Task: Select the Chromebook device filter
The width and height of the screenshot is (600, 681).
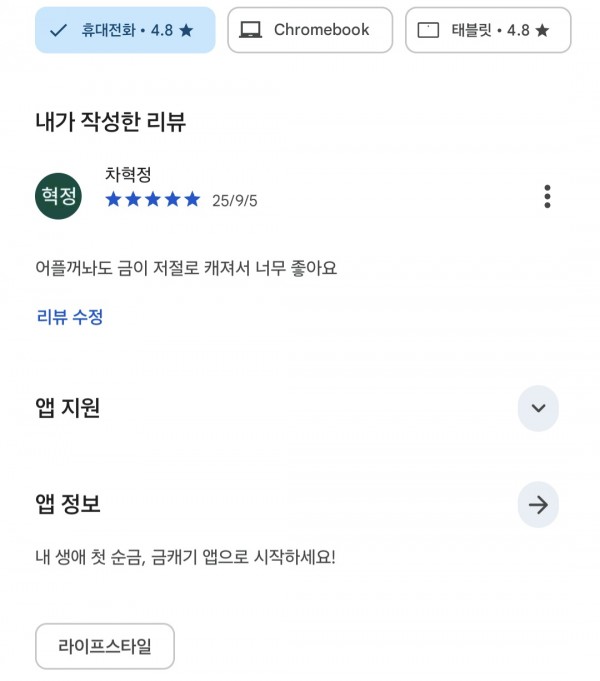Action: pyautogui.click(x=310, y=30)
